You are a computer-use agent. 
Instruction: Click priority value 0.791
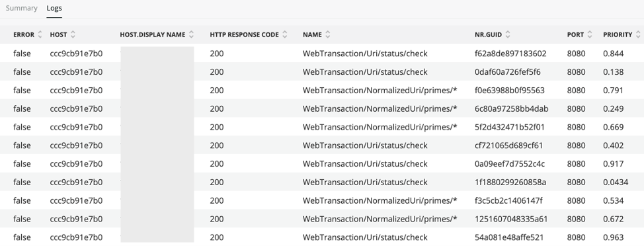coord(613,91)
